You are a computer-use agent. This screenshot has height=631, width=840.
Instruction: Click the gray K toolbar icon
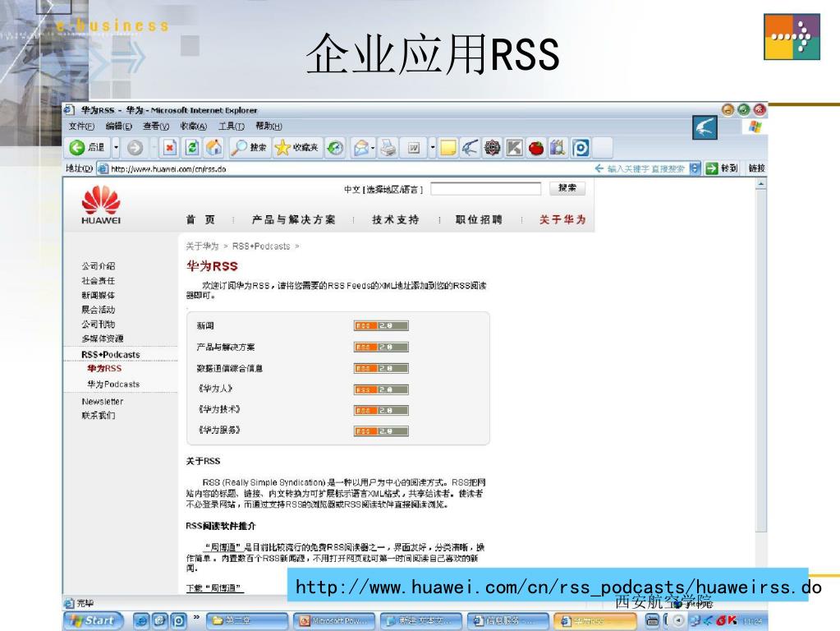[x=514, y=147]
